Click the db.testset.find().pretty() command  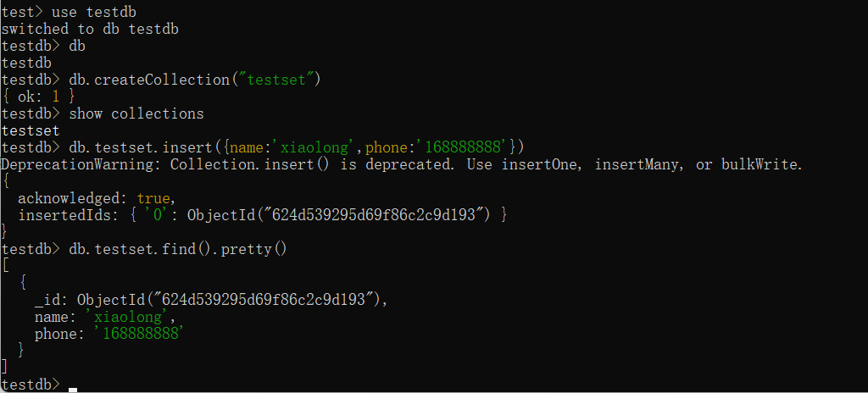tap(178, 249)
